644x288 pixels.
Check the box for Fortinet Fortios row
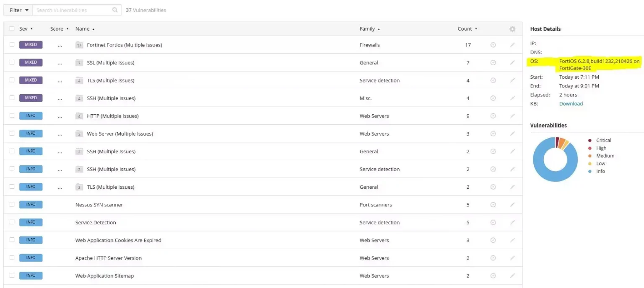coord(12,45)
